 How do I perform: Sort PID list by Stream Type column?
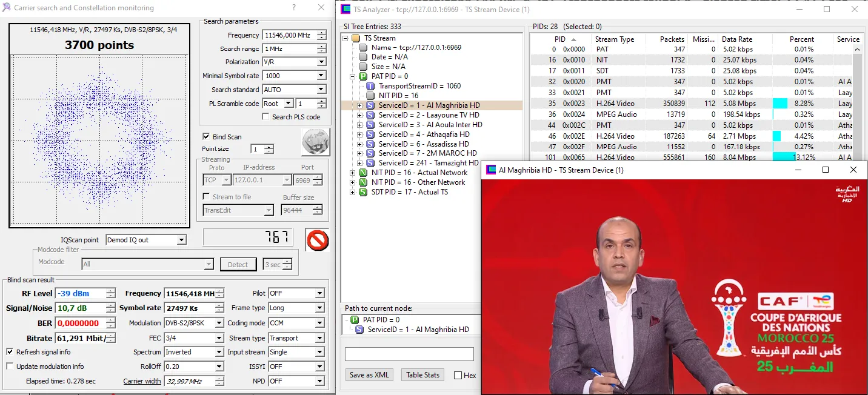click(x=614, y=39)
